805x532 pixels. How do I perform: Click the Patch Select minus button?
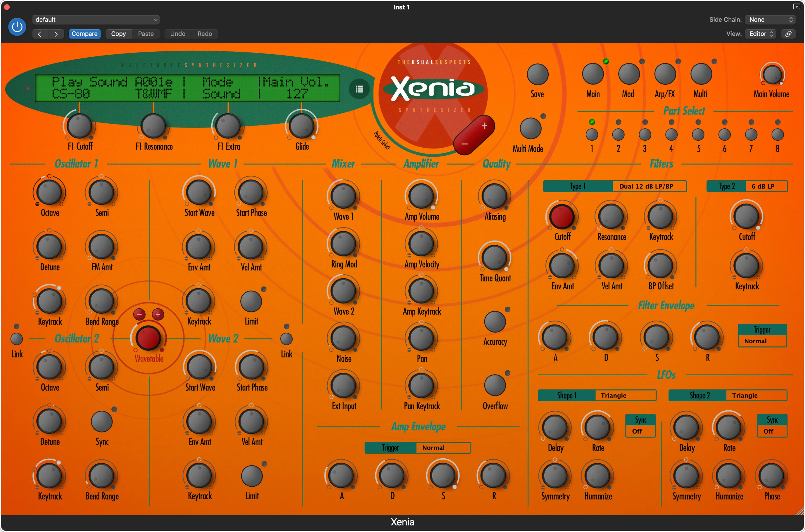click(464, 144)
